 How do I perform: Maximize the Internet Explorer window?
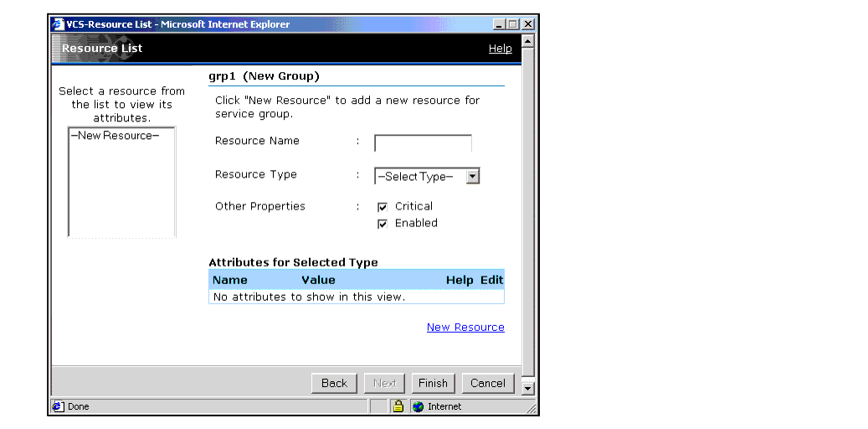point(512,24)
